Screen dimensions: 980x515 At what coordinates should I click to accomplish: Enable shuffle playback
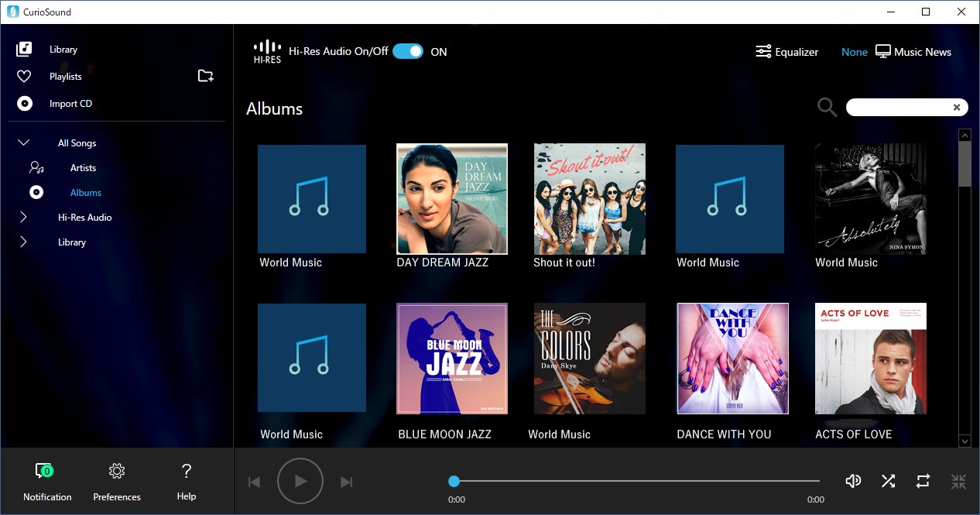pos(888,481)
